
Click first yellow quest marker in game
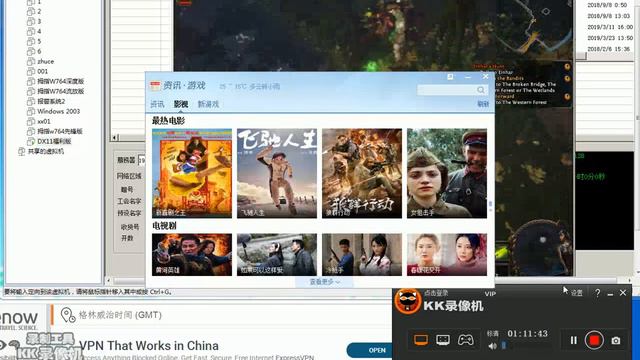(567, 67)
